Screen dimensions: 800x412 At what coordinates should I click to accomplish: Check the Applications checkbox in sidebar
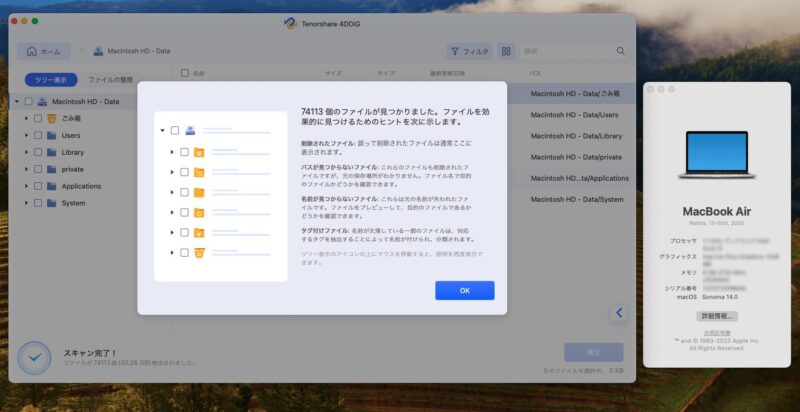38,186
